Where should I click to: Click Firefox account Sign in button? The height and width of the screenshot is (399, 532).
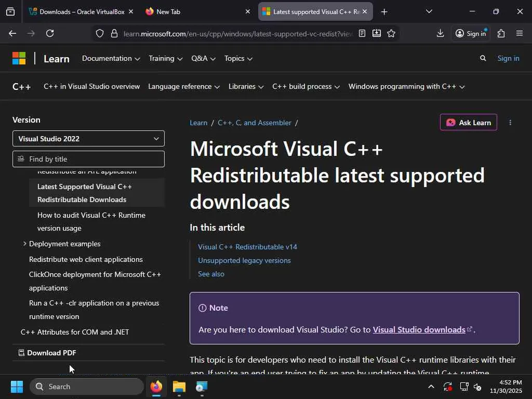[x=471, y=33]
